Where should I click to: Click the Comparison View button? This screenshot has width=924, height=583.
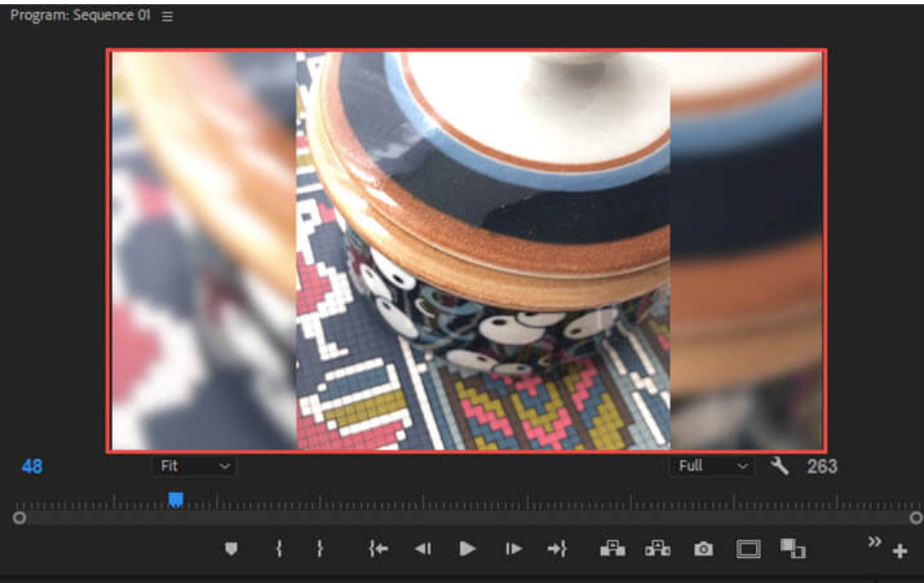(793, 549)
